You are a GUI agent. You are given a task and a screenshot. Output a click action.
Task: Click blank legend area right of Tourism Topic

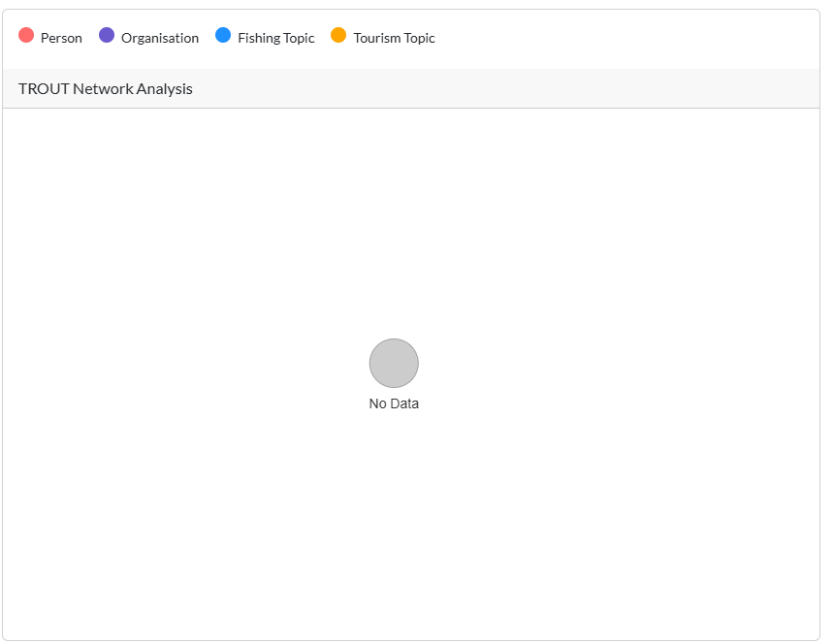[x=621, y=39]
